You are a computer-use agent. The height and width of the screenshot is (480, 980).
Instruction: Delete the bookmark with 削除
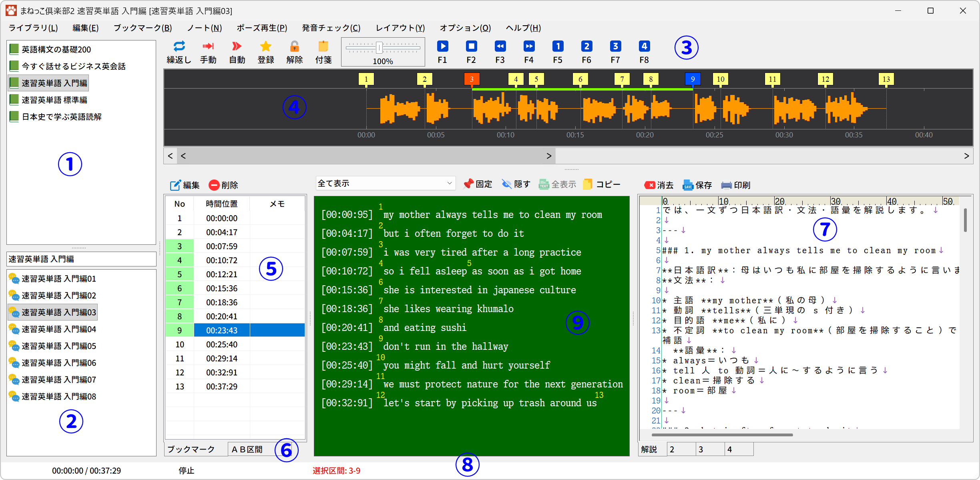coord(223,185)
